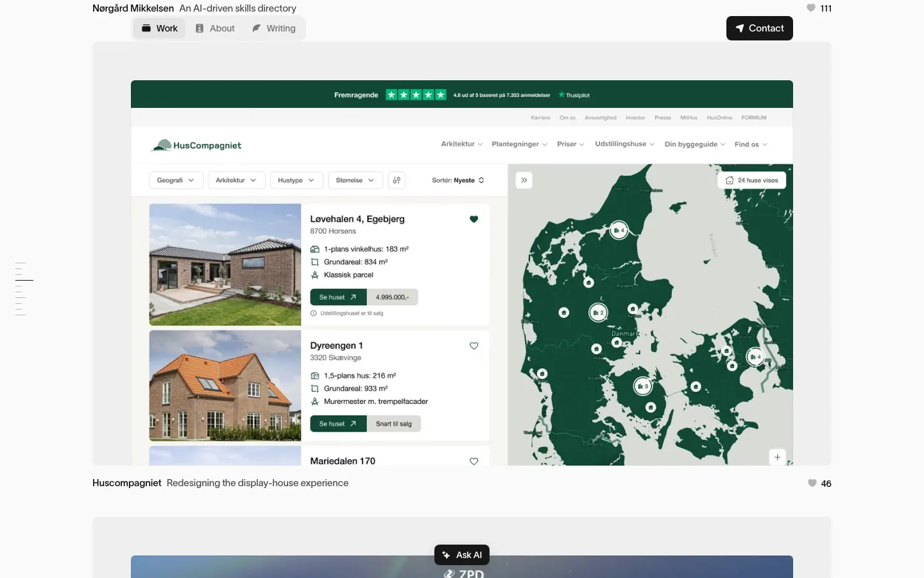Open the Udstillingshuse menu

[624, 144]
